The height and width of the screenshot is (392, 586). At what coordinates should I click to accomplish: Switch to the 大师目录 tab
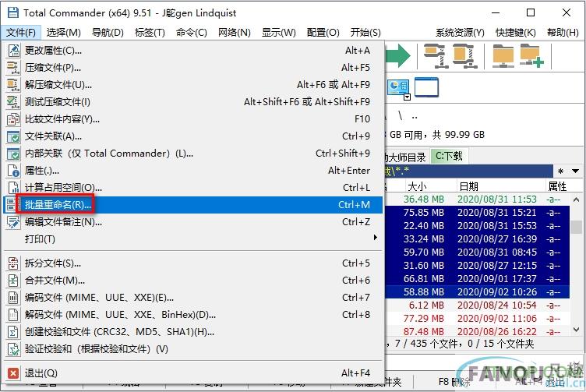pos(406,157)
